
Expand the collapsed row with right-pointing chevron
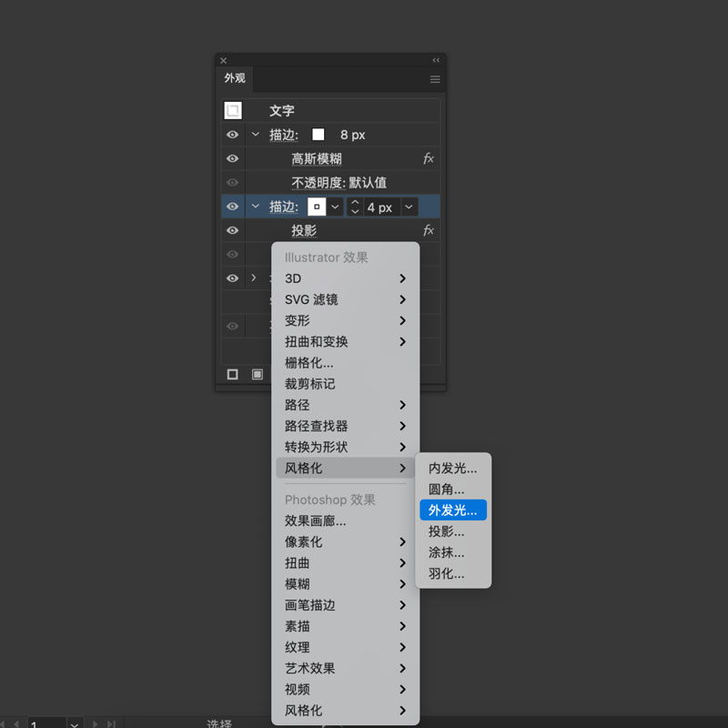(254, 278)
